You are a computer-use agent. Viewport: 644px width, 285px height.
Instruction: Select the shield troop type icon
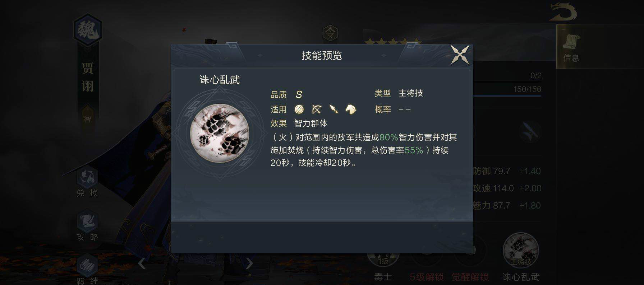pos(299,109)
